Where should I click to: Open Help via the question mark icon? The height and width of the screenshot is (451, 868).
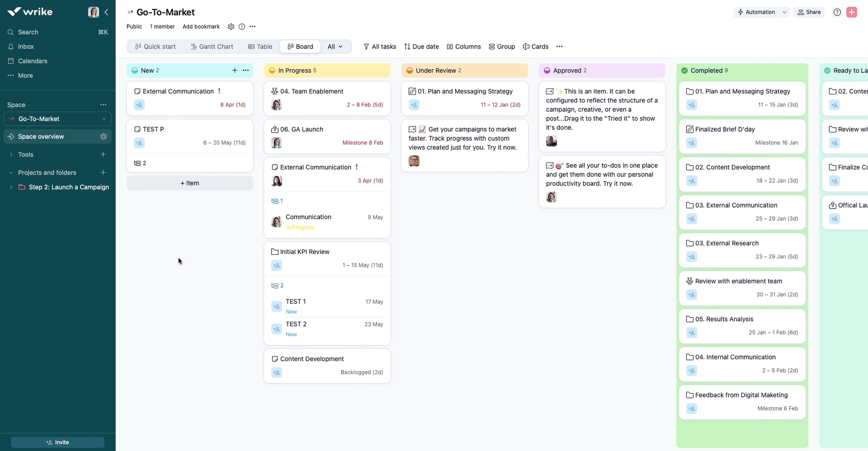pyautogui.click(x=837, y=12)
